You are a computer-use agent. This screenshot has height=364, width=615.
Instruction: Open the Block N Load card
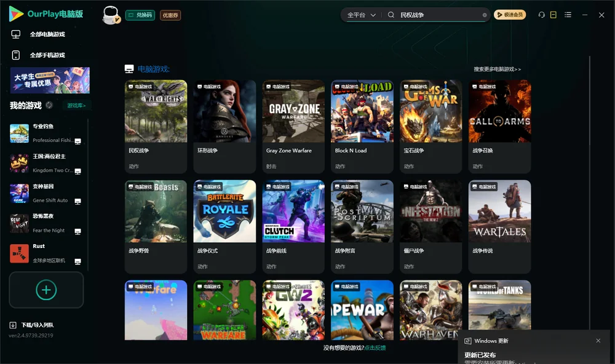tap(362, 126)
